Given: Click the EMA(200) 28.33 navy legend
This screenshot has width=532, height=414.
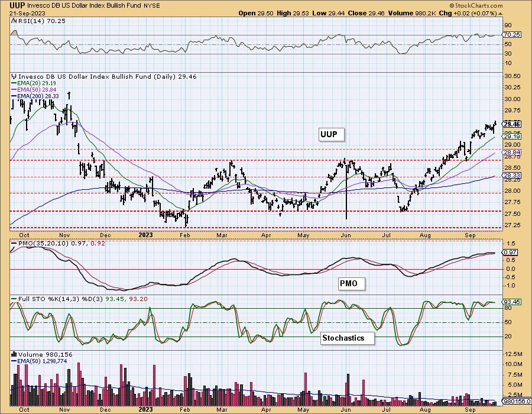Looking at the screenshot, I should tap(35, 96).
